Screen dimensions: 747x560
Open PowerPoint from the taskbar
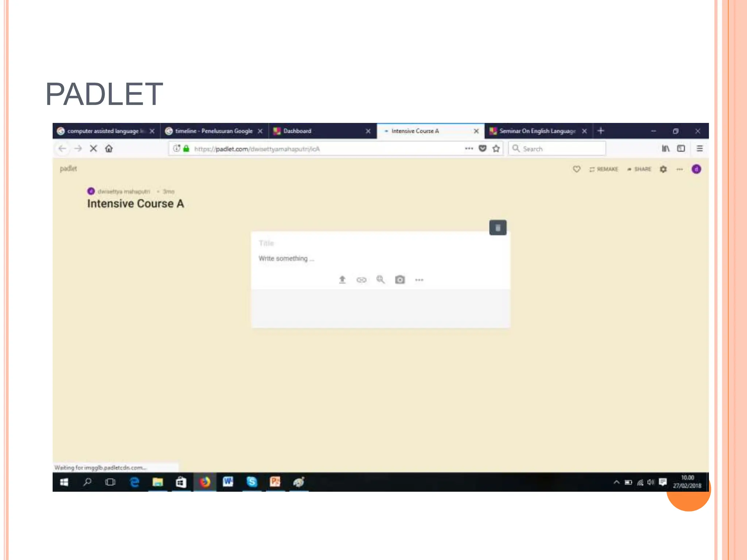click(275, 482)
